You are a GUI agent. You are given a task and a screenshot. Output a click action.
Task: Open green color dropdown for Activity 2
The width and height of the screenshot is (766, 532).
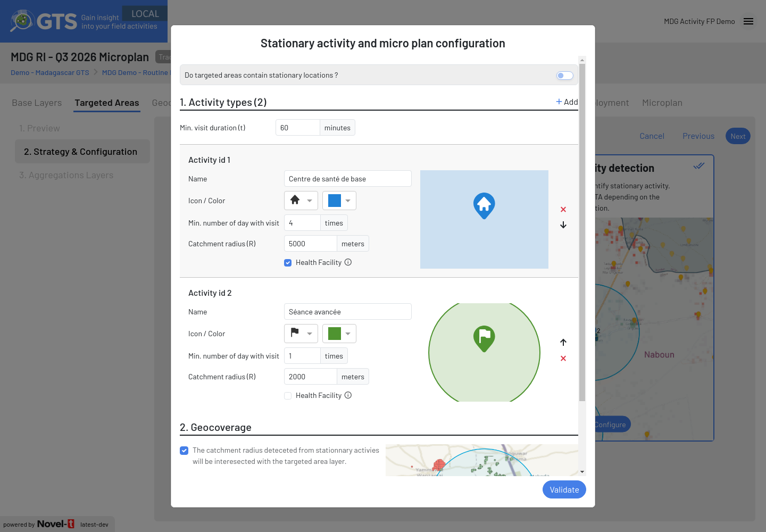tap(339, 334)
